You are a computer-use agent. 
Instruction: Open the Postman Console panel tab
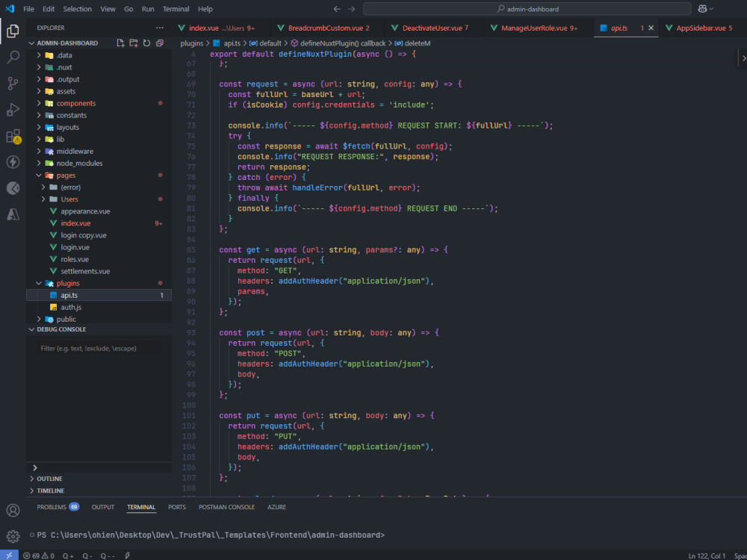[227, 507]
